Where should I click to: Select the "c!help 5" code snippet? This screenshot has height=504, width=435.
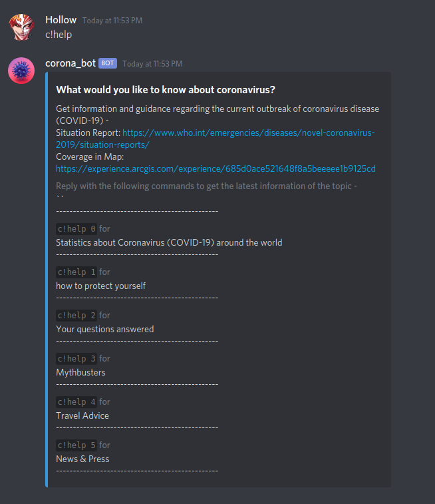click(x=76, y=445)
